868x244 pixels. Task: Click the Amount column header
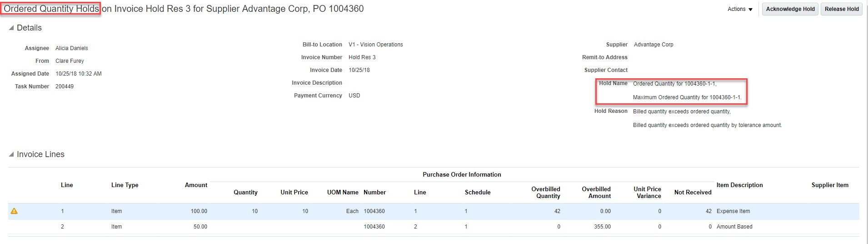[196, 185]
